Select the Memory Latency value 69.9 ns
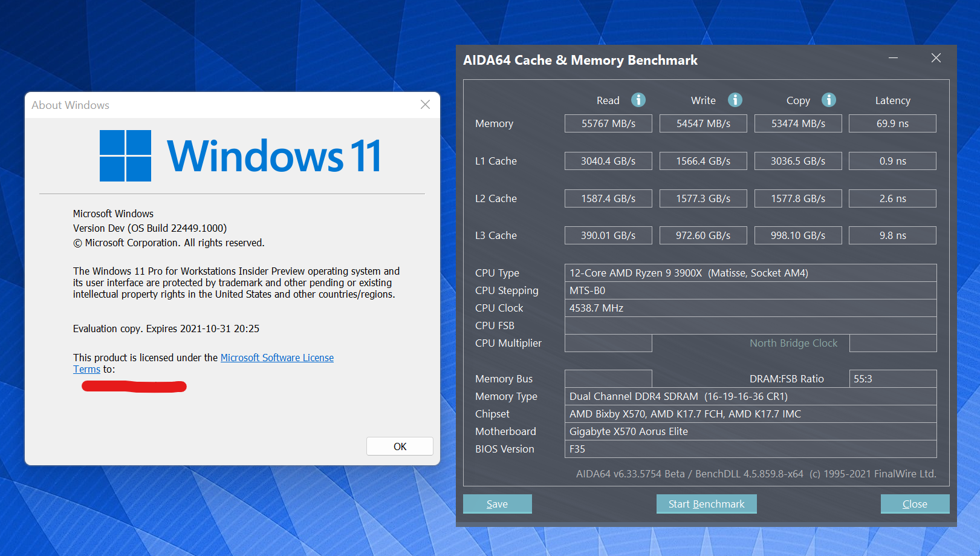This screenshot has height=556, width=980. (892, 123)
